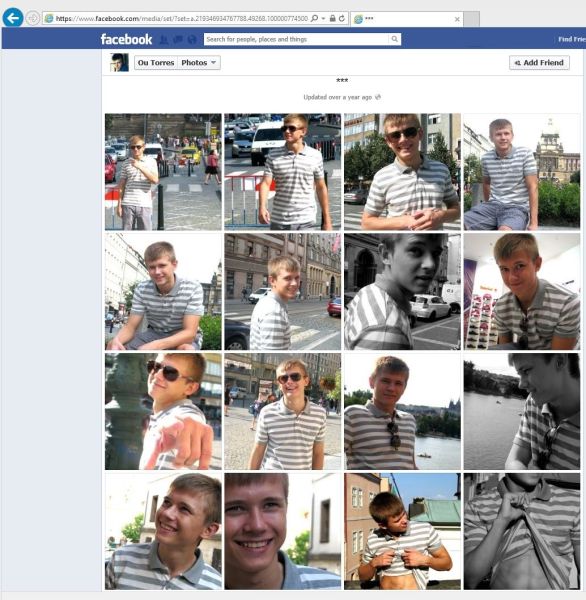Open the Photos dropdown menu
The width and height of the screenshot is (586, 600).
[x=199, y=63]
